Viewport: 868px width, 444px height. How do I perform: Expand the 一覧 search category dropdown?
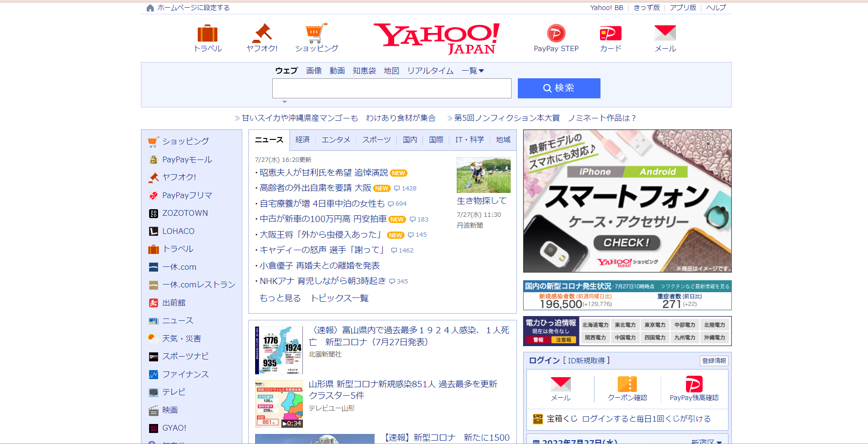click(x=473, y=71)
